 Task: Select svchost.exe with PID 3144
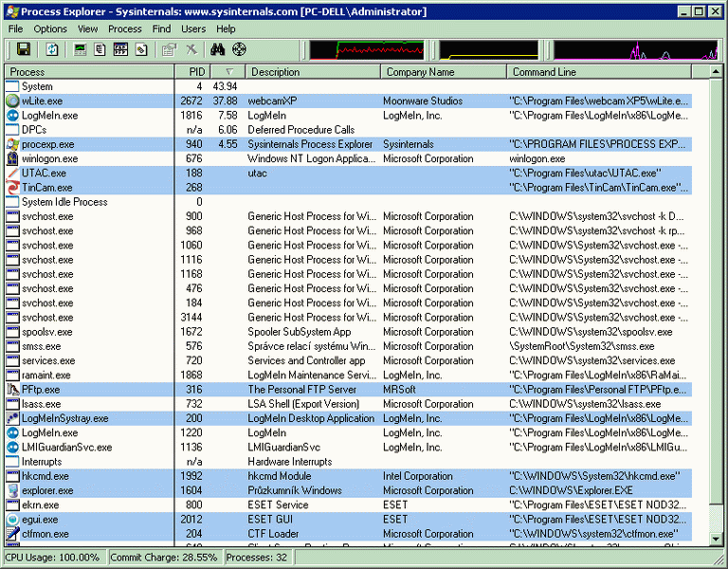point(349,318)
